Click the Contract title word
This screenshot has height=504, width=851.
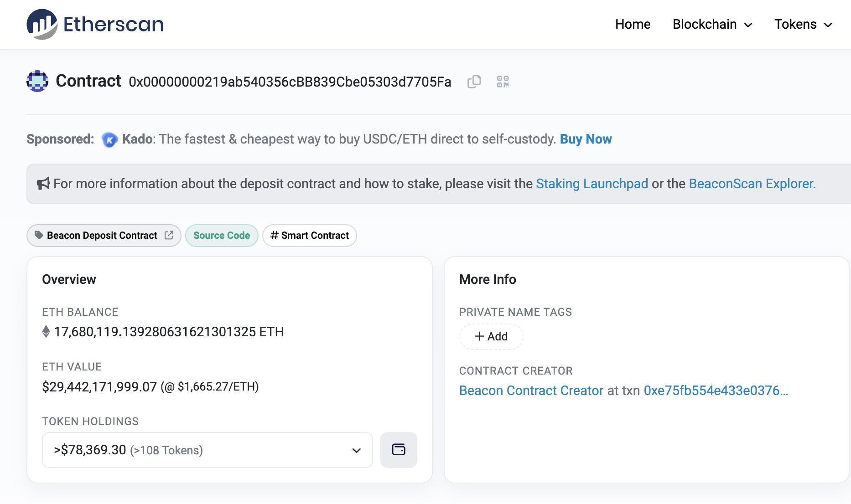pyautogui.click(x=88, y=81)
